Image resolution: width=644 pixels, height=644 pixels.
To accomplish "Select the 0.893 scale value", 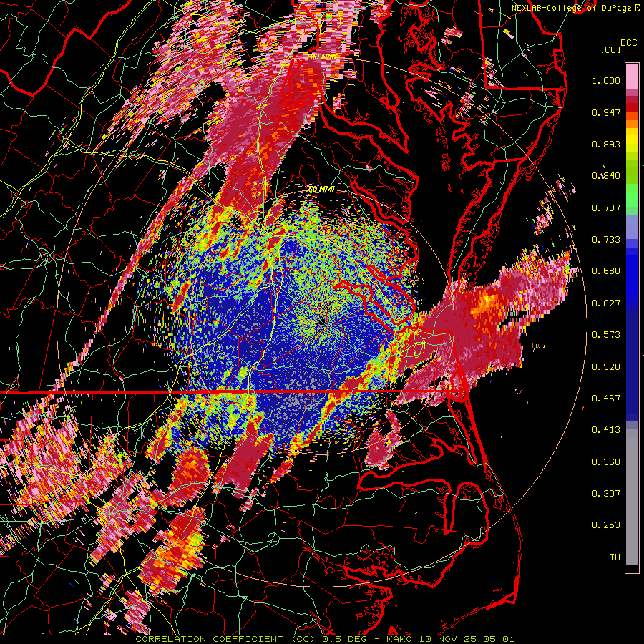I will coord(606,144).
